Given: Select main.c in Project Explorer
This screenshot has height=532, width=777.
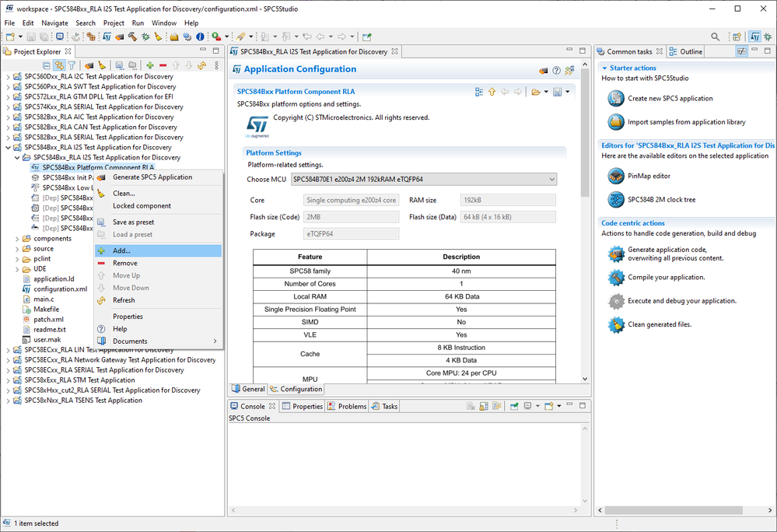Looking at the screenshot, I should 44,299.
